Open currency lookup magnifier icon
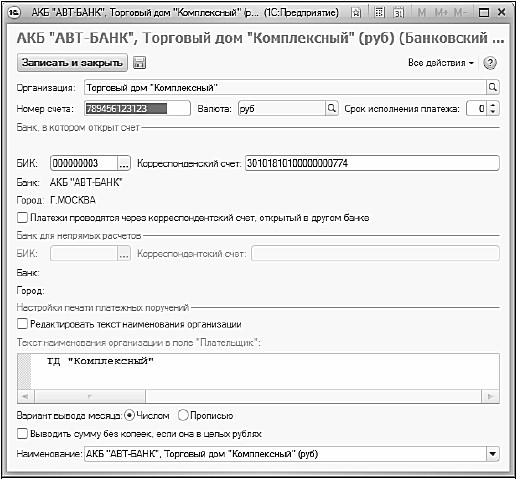This screenshot has width=518, height=480. (x=331, y=108)
